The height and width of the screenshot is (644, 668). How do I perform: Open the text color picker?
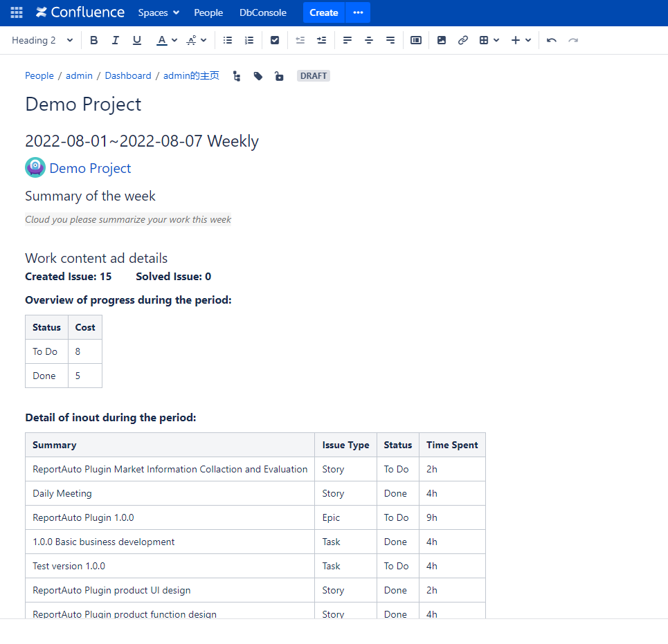pos(166,40)
